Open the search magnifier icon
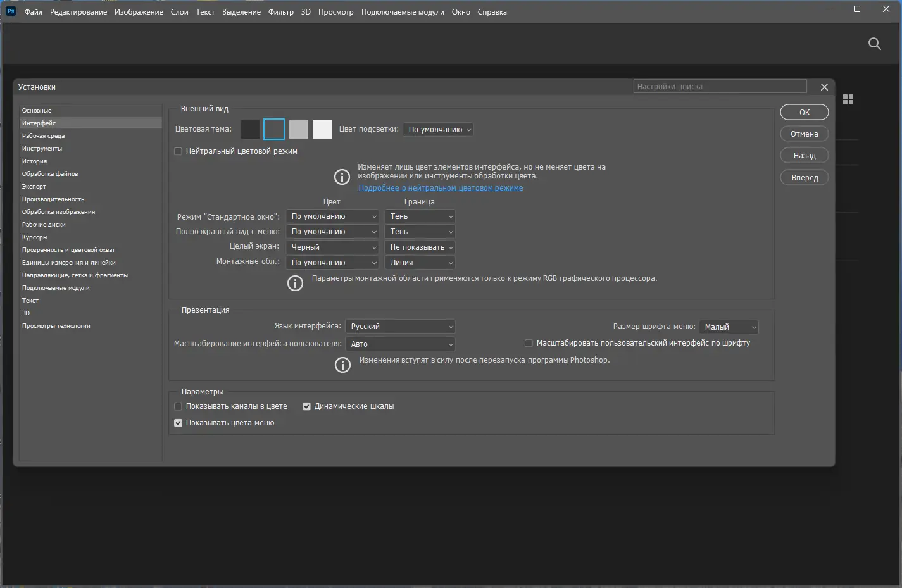The height and width of the screenshot is (588, 902). click(x=875, y=44)
